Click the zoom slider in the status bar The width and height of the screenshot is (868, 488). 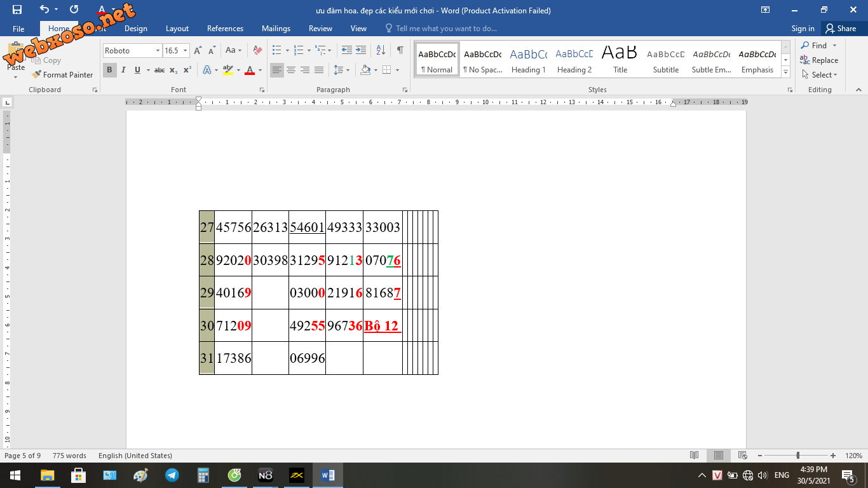pyautogui.click(x=798, y=456)
